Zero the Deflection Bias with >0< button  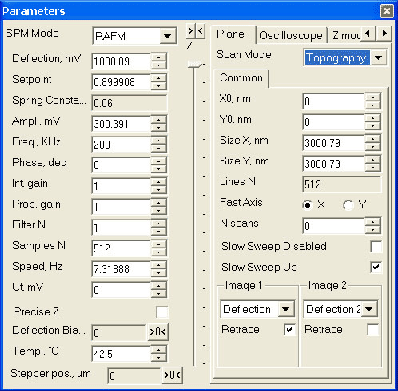(158, 332)
